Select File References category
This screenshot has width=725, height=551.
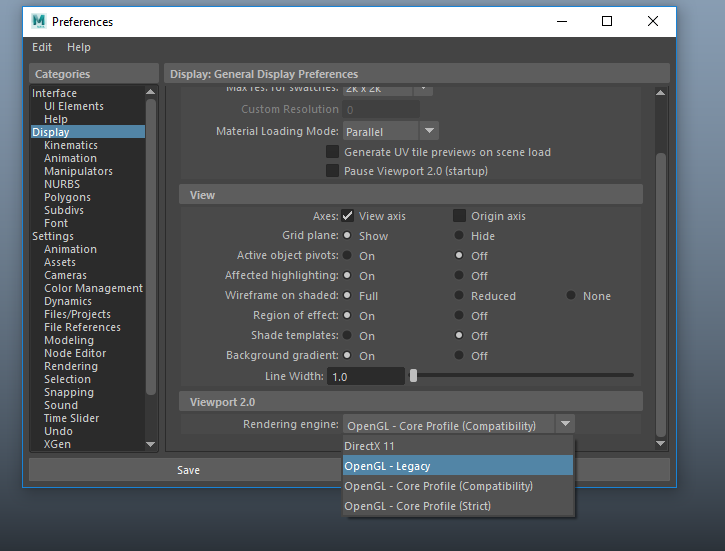(x=82, y=327)
